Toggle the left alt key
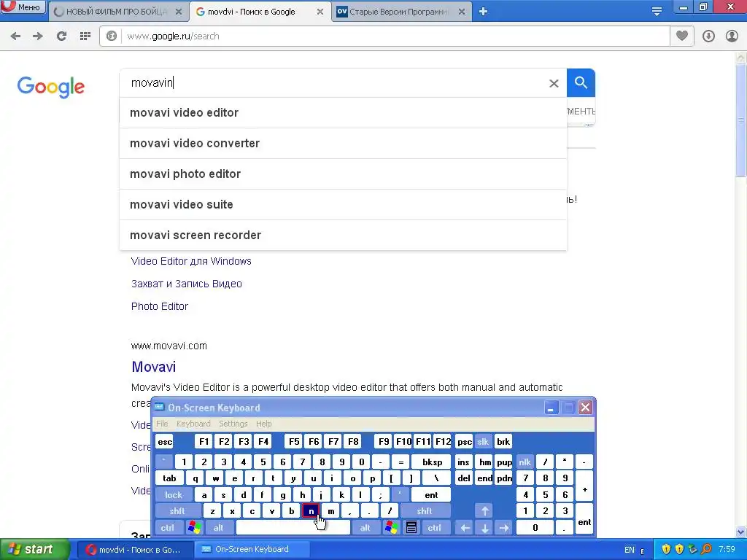The width and height of the screenshot is (747, 560). click(x=219, y=528)
